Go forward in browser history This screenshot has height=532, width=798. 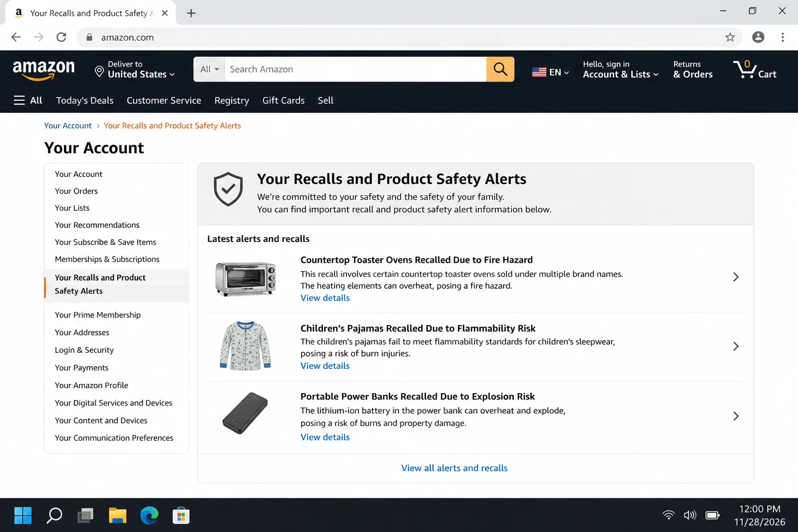coord(39,37)
